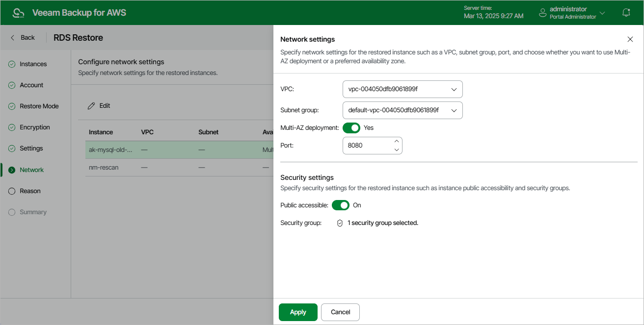This screenshot has width=644, height=325.
Task: Click the administrator user profile icon
Action: [542, 13]
